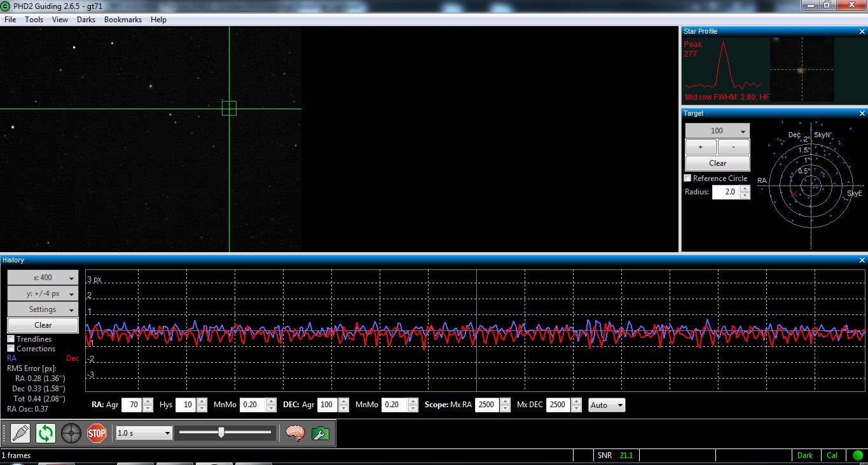
Task: Open camera settings wrench icon
Action: click(x=320, y=433)
